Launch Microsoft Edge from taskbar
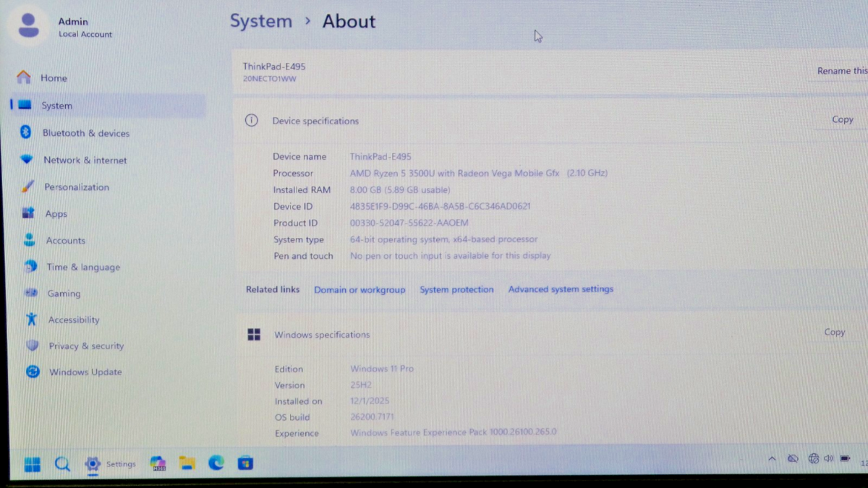 [x=216, y=463]
